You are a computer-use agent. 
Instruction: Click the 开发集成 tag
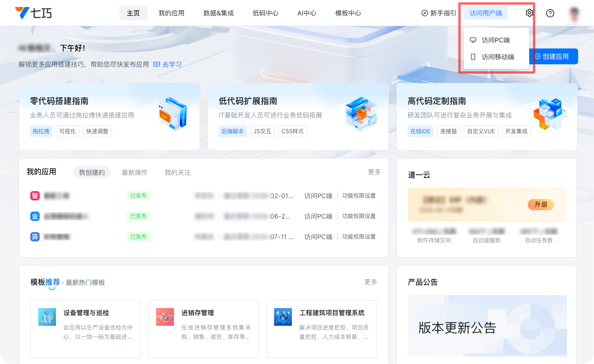517,131
